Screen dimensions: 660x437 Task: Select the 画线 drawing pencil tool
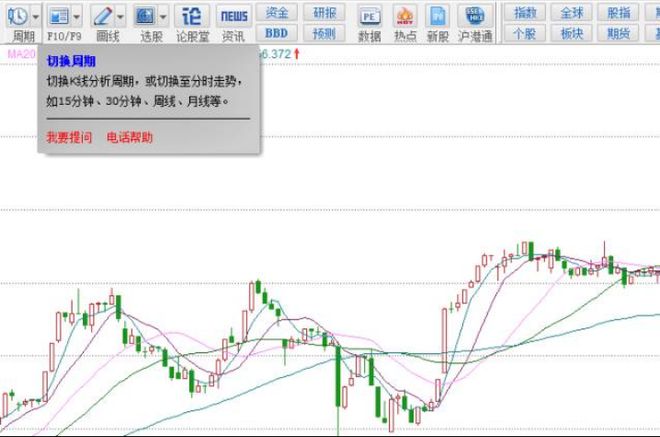[102, 16]
